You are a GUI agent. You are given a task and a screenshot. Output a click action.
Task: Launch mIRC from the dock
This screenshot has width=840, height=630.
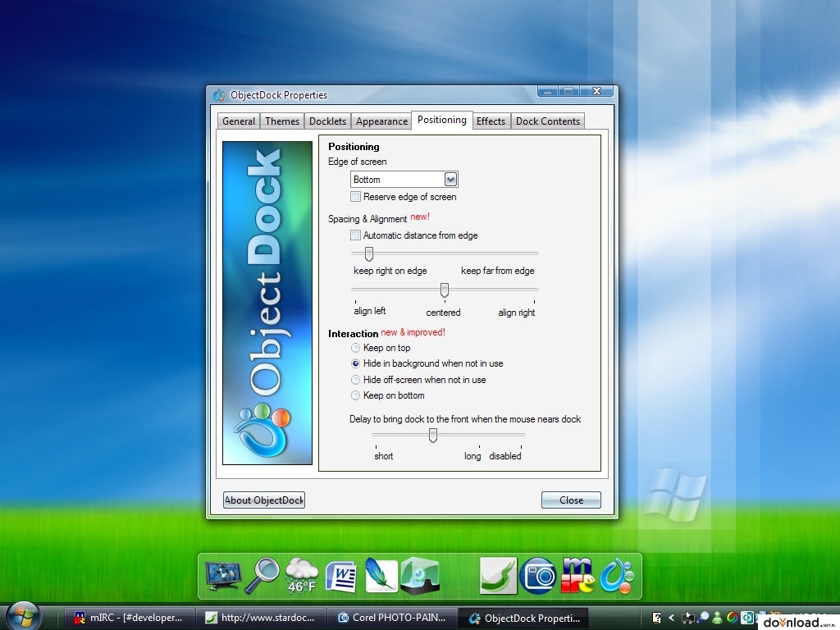click(x=577, y=575)
